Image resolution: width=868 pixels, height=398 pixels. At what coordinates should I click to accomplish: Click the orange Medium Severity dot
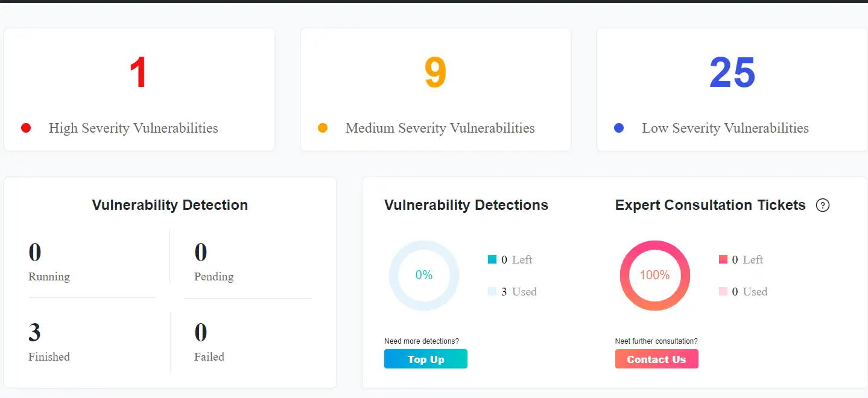click(x=323, y=128)
